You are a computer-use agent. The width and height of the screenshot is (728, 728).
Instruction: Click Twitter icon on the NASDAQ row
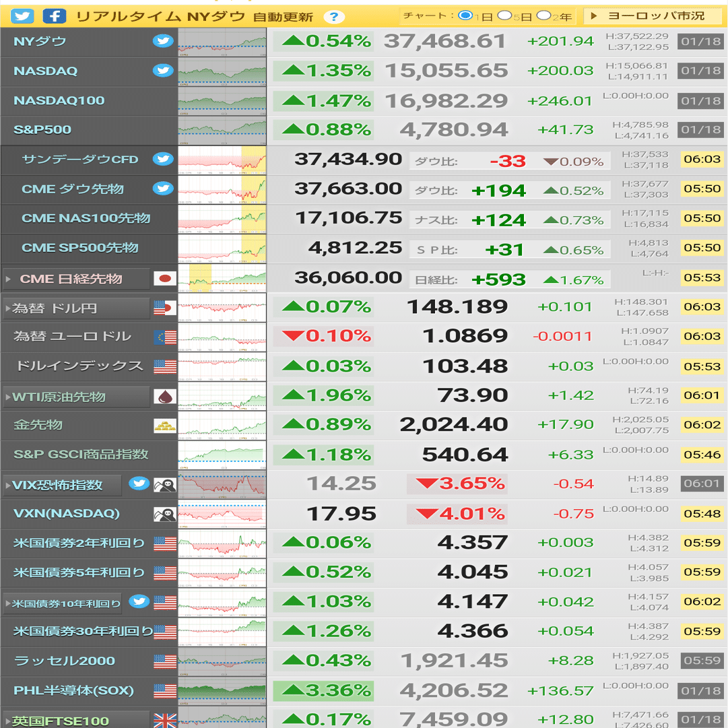163,71
